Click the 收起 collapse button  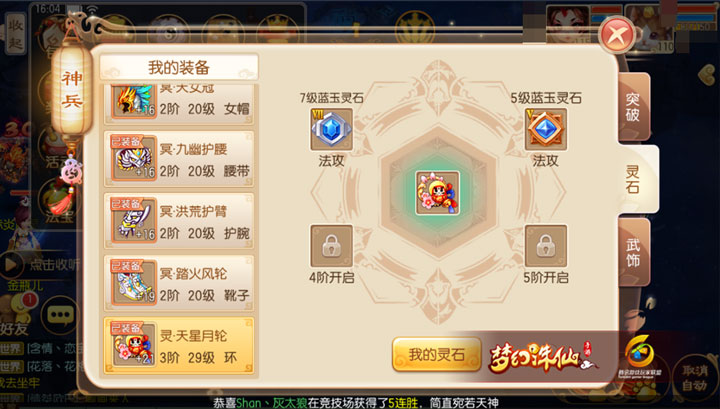(x=15, y=34)
